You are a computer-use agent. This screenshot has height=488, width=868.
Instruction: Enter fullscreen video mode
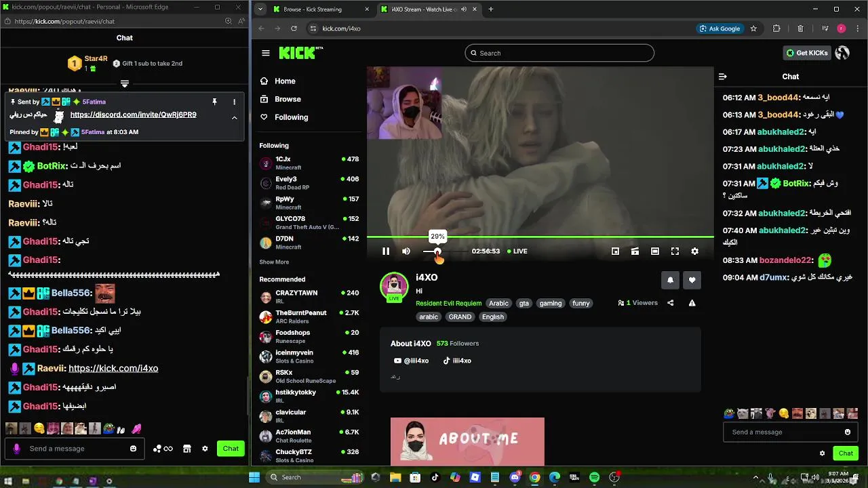(675, 251)
